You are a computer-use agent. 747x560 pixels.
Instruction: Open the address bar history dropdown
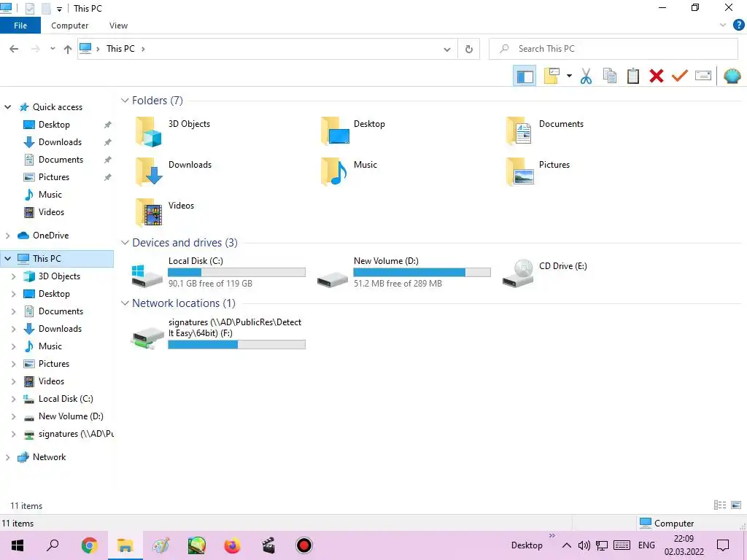[447, 49]
